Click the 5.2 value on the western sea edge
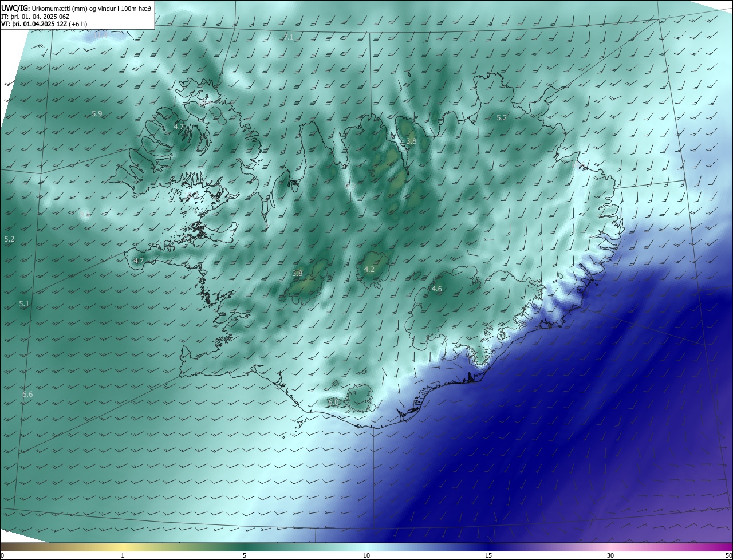Viewport: 733px width, 560px height. tap(9, 239)
